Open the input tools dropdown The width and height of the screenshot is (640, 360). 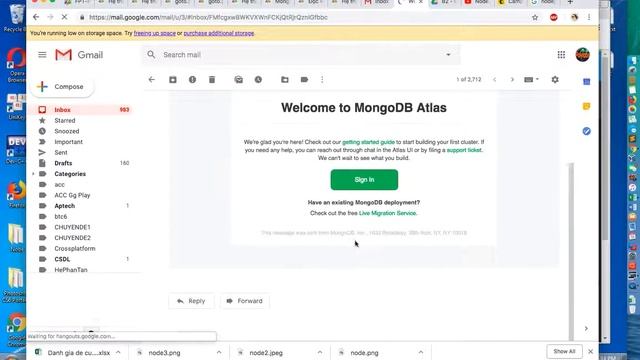click(x=531, y=80)
